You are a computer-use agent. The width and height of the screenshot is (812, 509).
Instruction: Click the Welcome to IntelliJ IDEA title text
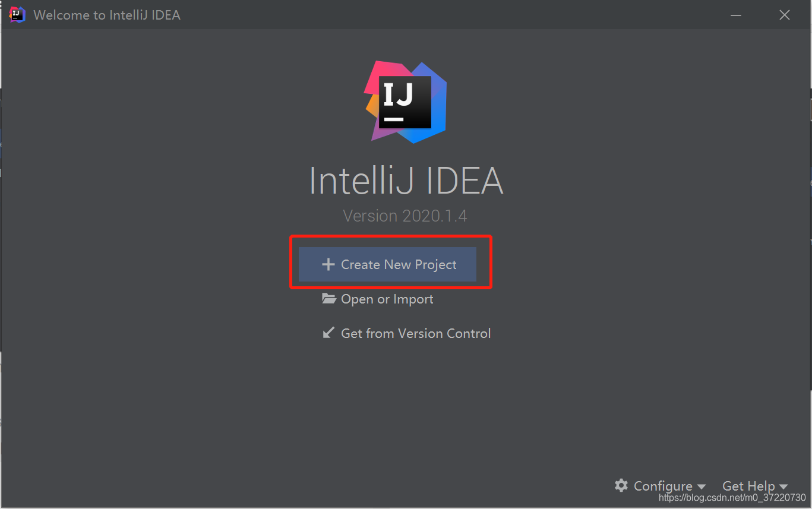click(107, 14)
